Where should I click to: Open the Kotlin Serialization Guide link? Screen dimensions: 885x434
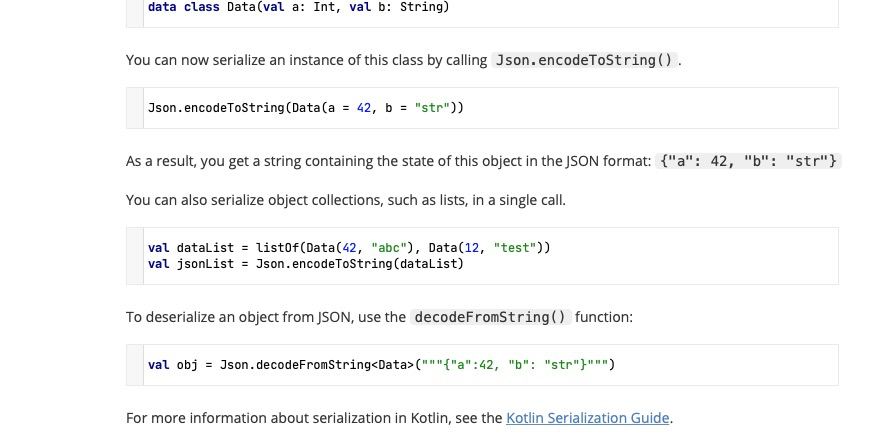(588, 418)
